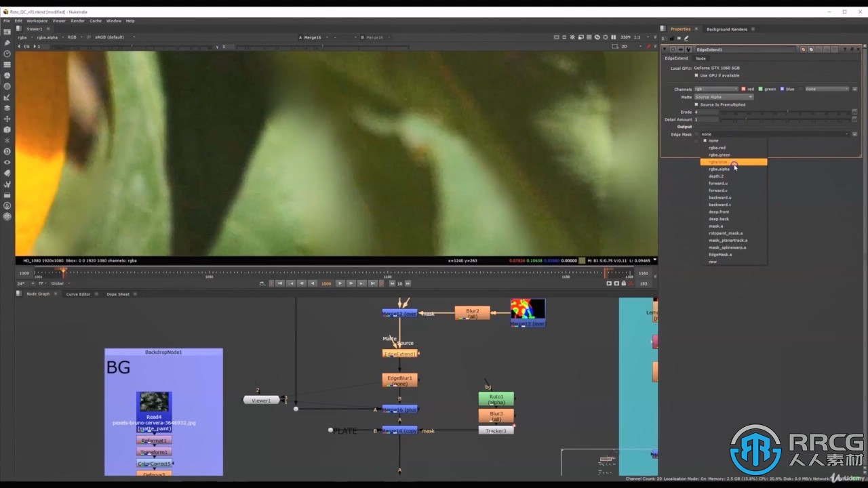Select the Blur2 node in graph
This screenshot has height=488, width=868.
pyautogui.click(x=473, y=313)
